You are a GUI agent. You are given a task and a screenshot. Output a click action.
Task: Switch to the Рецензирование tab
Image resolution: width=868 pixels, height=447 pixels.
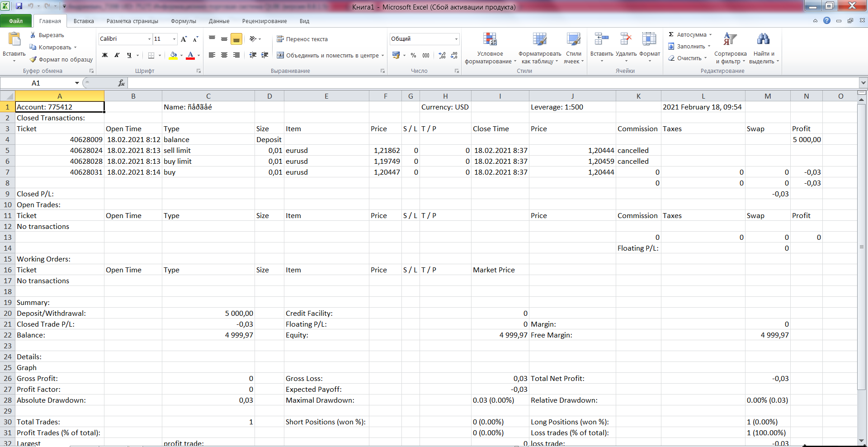(x=264, y=21)
